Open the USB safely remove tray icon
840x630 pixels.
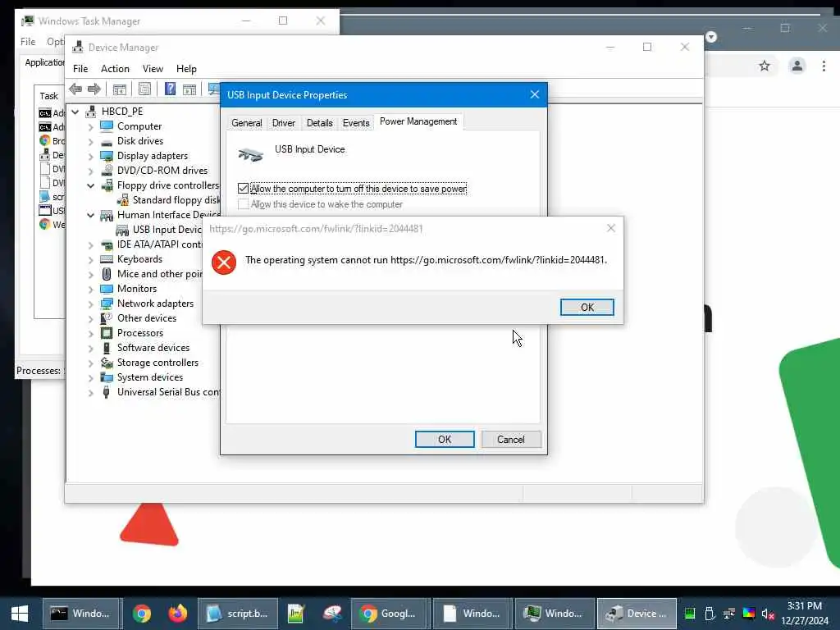[710, 614]
